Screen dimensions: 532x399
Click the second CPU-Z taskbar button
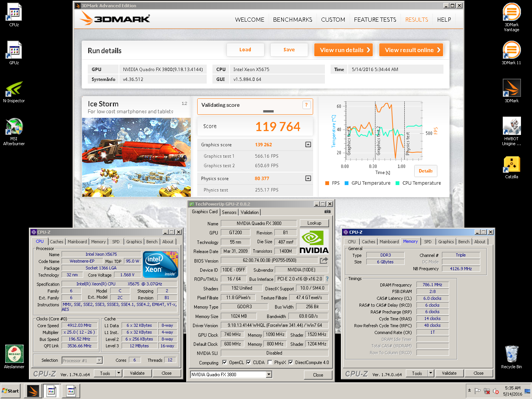[71, 391]
